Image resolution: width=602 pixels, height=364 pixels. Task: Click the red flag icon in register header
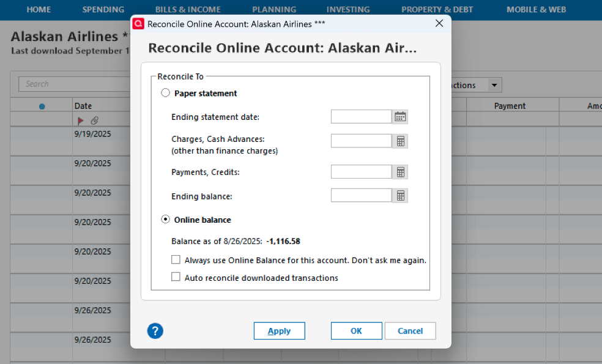pos(80,121)
